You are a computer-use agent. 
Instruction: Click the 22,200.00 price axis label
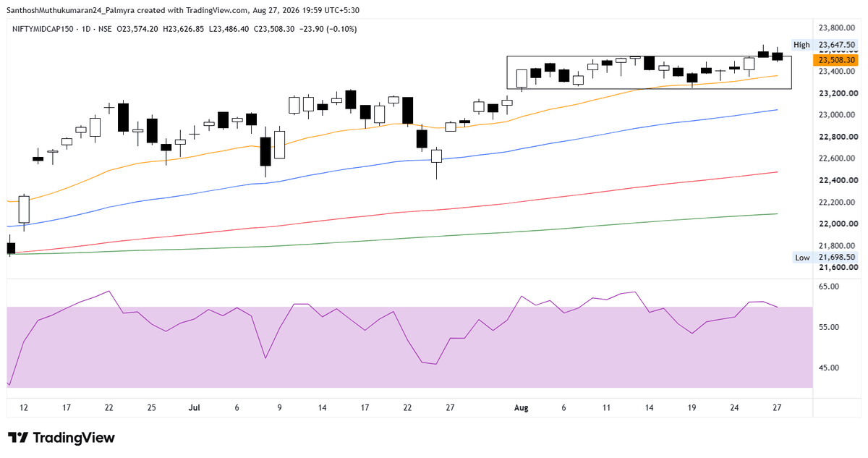838,202
